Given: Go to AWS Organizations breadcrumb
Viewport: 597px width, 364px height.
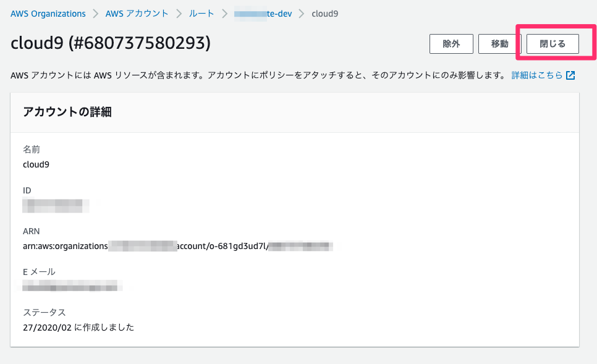Looking at the screenshot, I should click(48, 14).
